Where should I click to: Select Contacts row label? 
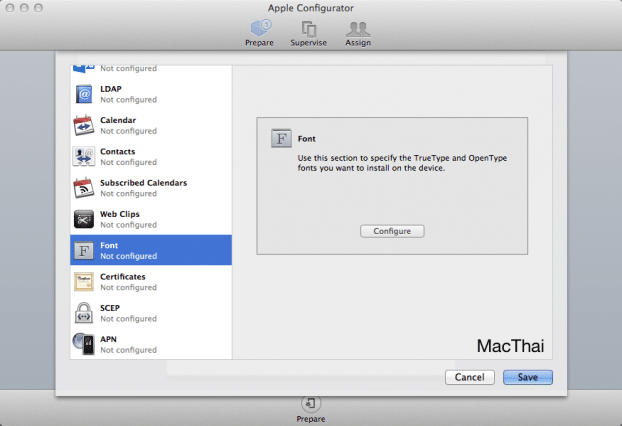click(x=117, y=152)
